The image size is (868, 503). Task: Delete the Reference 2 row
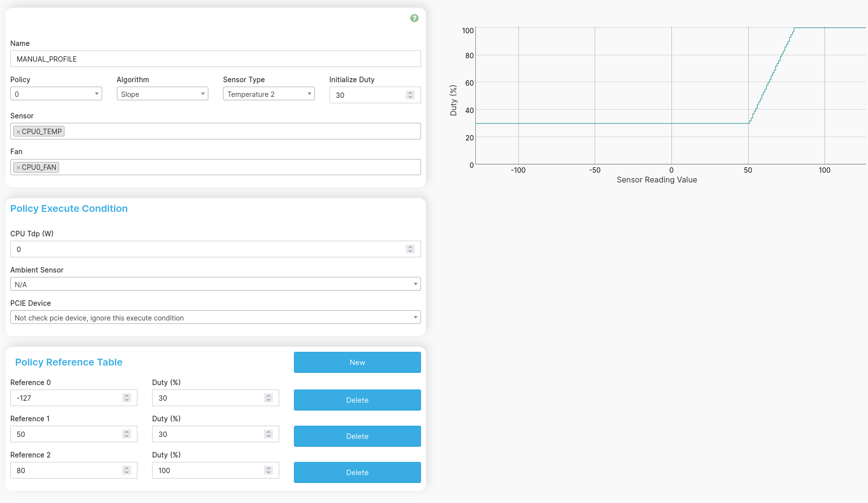click(357, 472)
